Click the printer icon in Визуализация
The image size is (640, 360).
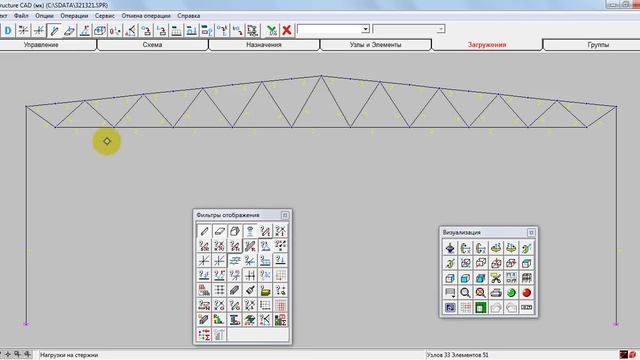[x=496, y=292]
